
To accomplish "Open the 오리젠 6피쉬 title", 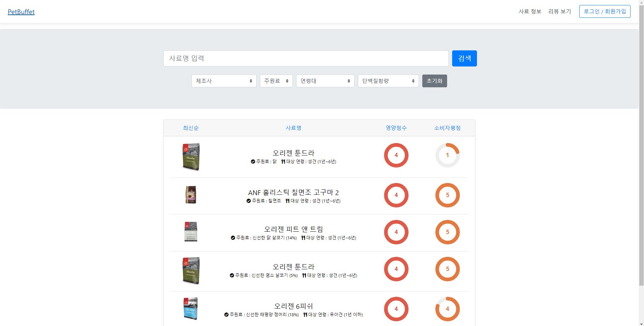I will pos(293,306).
